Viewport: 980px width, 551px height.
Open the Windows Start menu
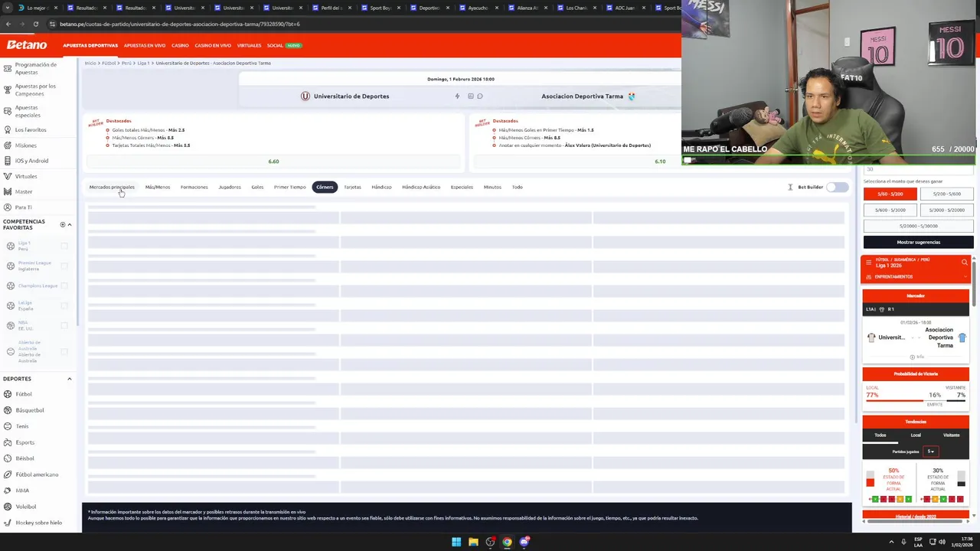pos(456,542)
